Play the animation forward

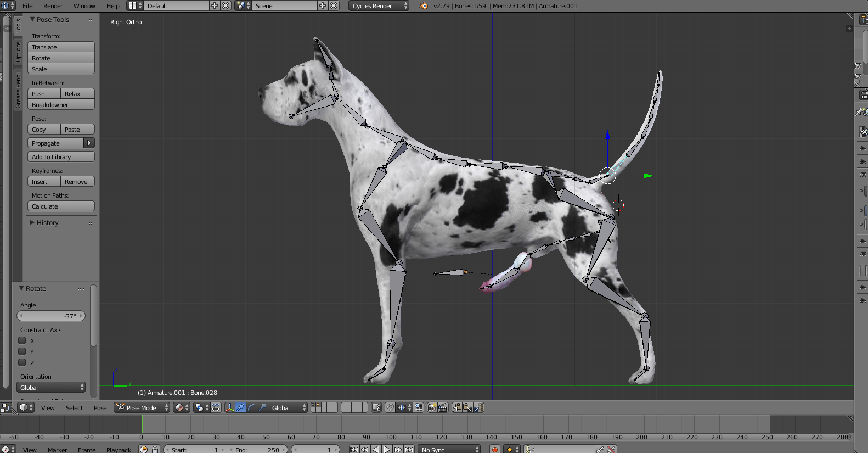[x=387, y=450]
